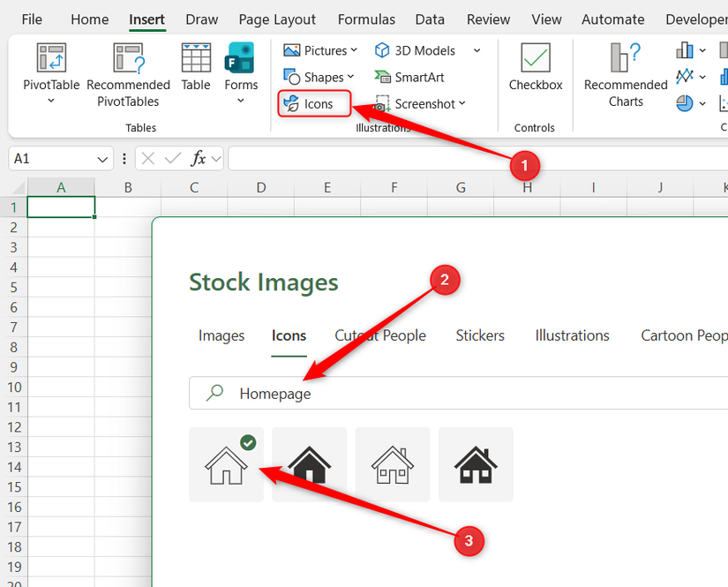Open the File menu
Screen dimensions: 728x587
click(x=32, y=19)
